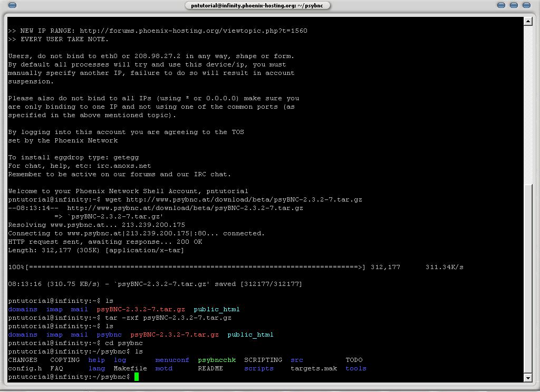
Task: Click the Makefile file name
Action: click(130, 369)
